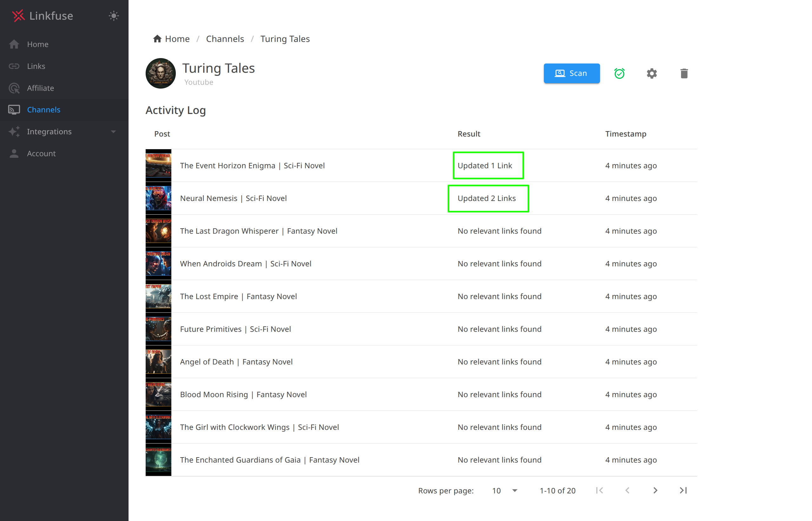Navigate to Channels via breadcrumb link

tap(225, 38)
